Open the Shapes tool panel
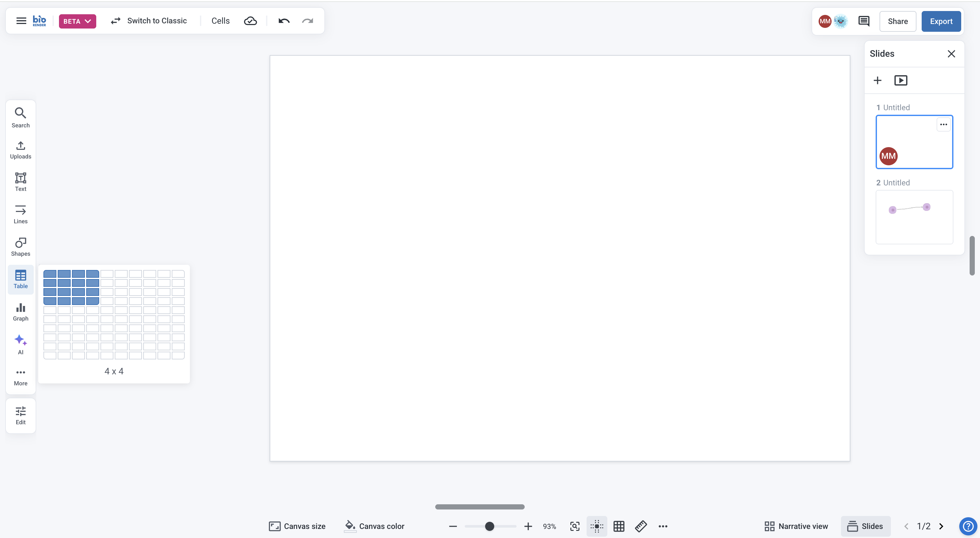The image size is (980, 538). coord(20,247)
